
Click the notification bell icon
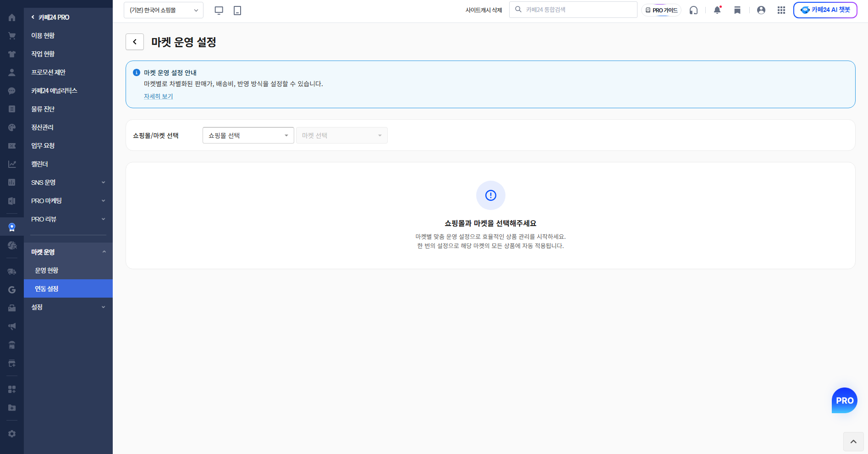point(717,10)
